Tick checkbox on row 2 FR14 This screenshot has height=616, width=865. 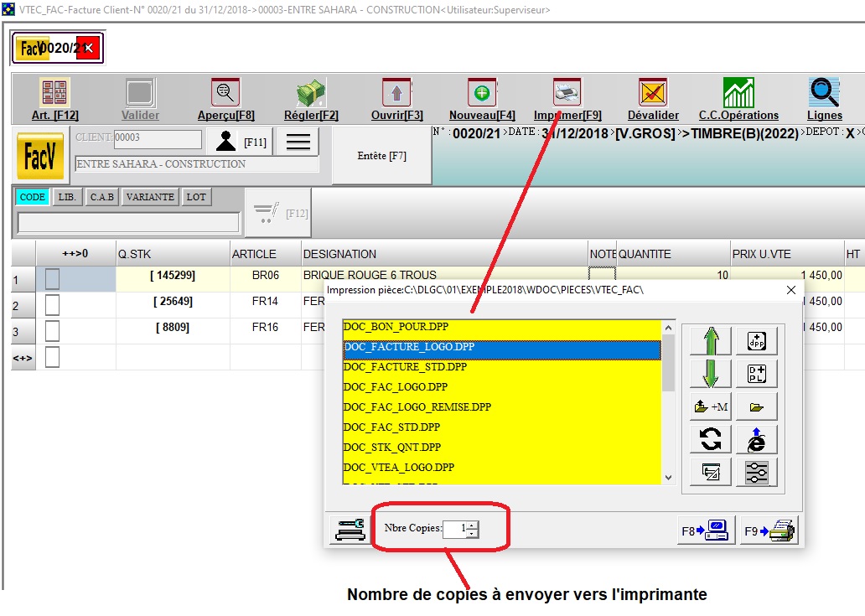(53, 304)
